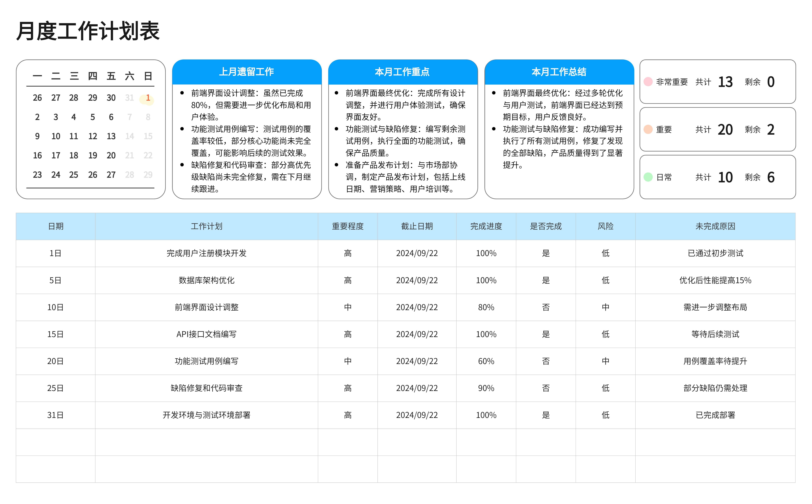
Task: Select date 13 in the calendar
Action: point(111,136)
